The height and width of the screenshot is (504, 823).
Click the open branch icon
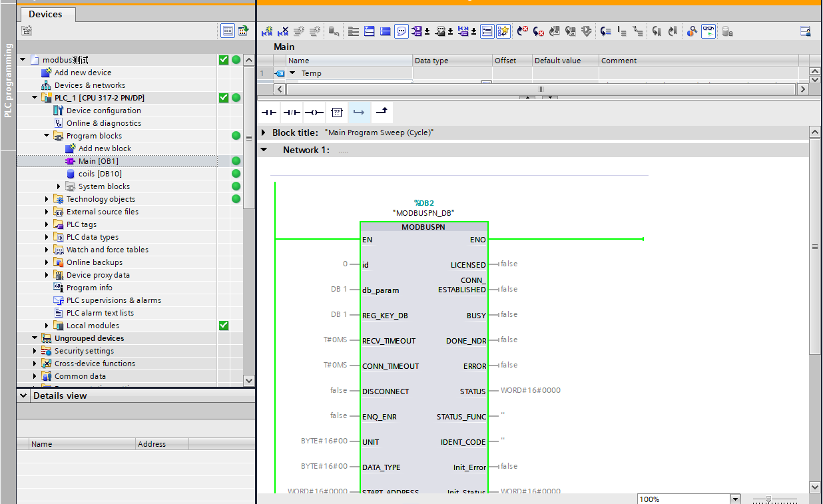click(x=359, y=113)
